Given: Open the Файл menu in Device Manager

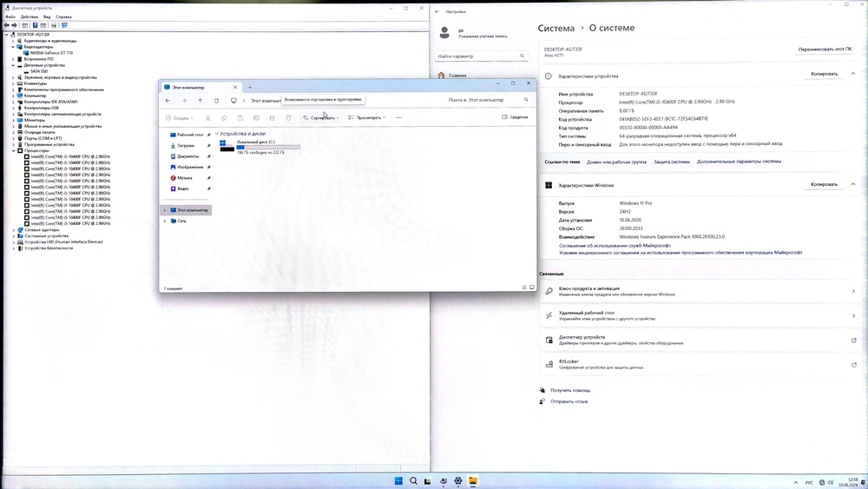Looking at the screenshot, I should pos(10,17).
